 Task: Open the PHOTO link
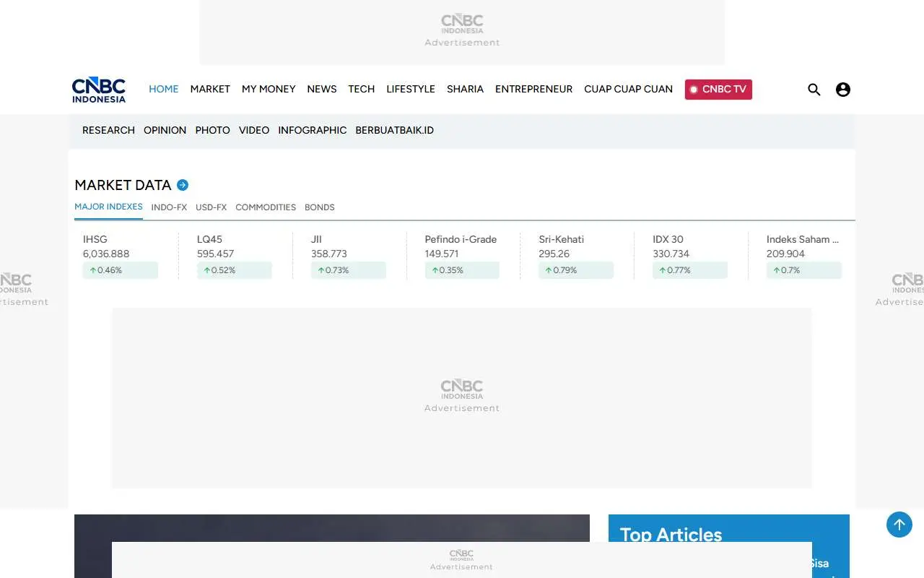(213, 130)
